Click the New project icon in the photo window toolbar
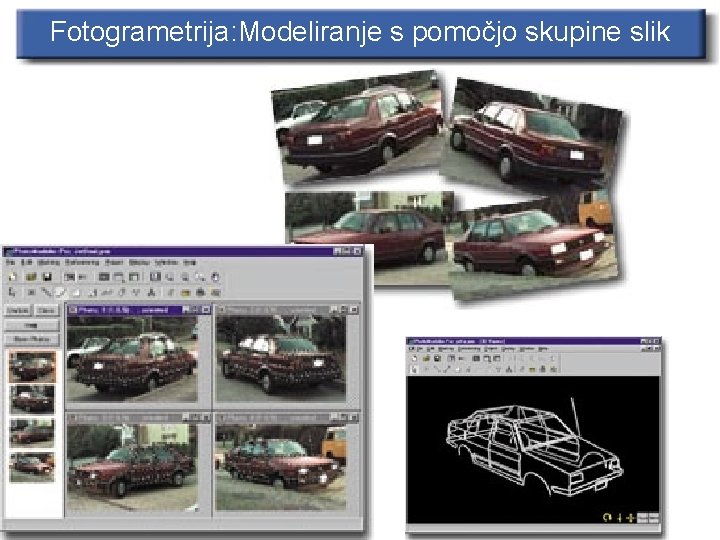720x540 pixels. (12, 277)
